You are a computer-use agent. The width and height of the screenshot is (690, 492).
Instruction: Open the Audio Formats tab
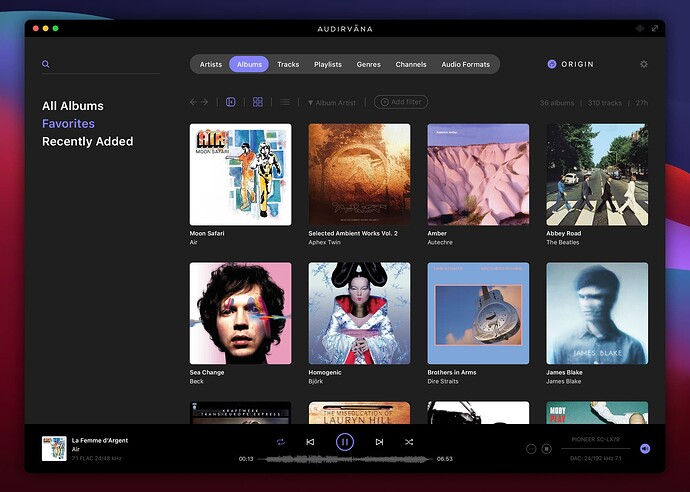pos(466,64)
